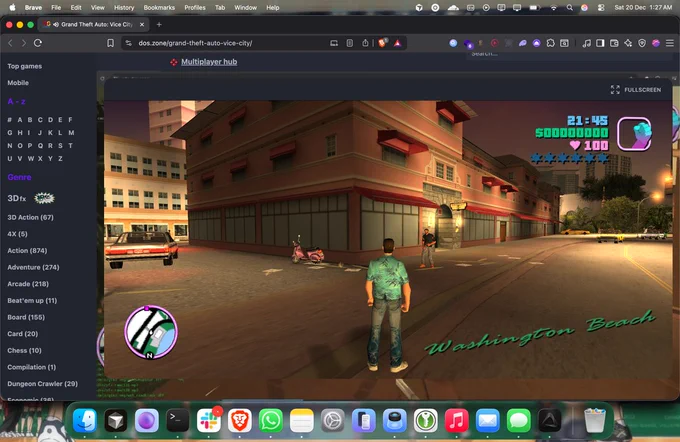
Task: Open the Brave hamburger menu
Action: click(670, 43)
